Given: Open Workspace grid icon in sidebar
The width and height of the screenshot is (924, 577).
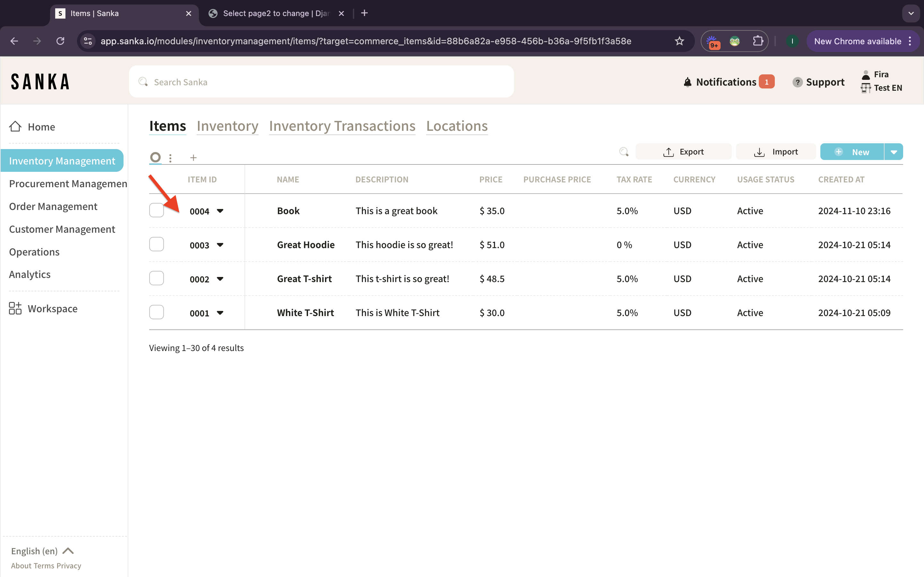Looking at the screenshot, I should pyautogui.click(x=15, y=308).
